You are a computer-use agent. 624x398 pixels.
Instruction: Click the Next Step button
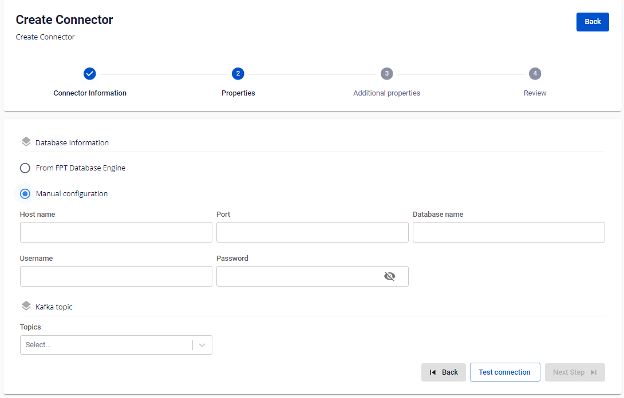click(x=575, y=372)
